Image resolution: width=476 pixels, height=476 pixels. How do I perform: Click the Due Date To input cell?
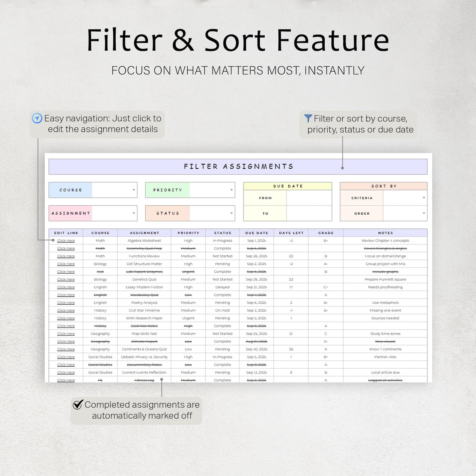tap(309, 213)
